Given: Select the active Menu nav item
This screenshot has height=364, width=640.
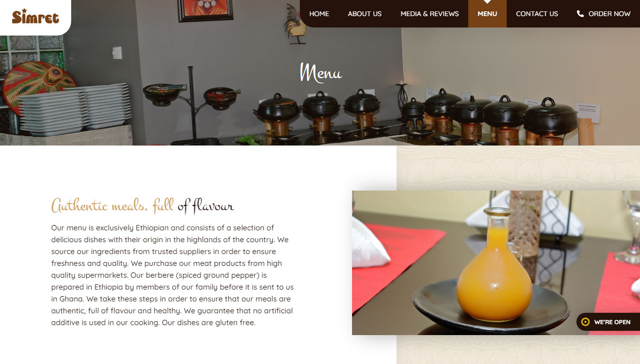Looking at the screenshot, I should (x=487, y=14).
